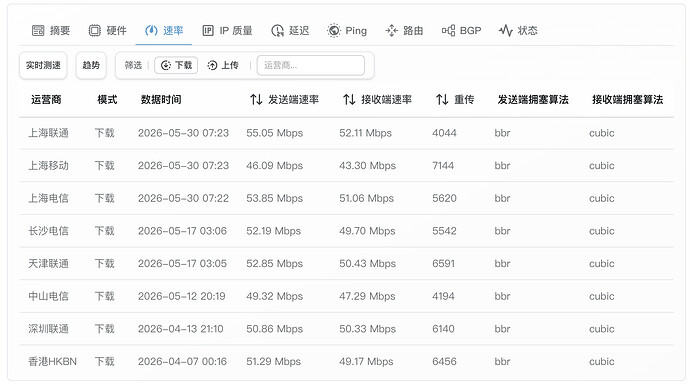The width and height of the screenshot is (690, 386).
Task: Select the 香港HKBN carrier cell
Action: (x=52, y=361)
